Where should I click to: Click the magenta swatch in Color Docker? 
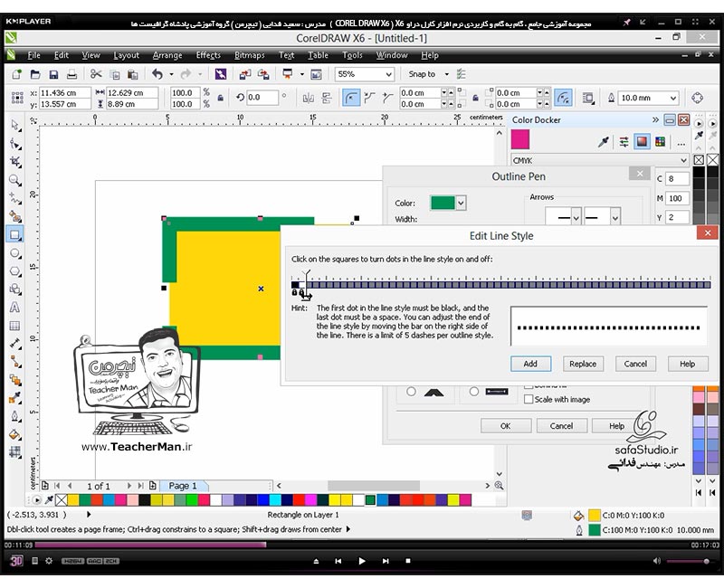pyautogui.click(x=520, y=139)
